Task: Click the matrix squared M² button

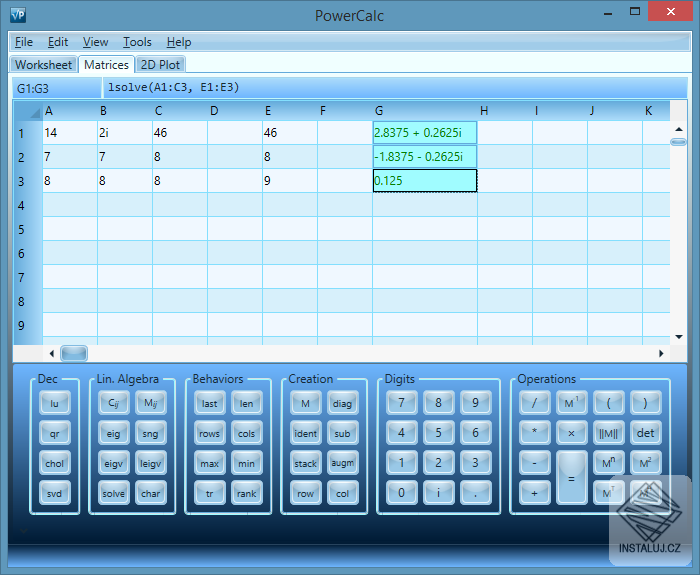Action: coord(646,462)
